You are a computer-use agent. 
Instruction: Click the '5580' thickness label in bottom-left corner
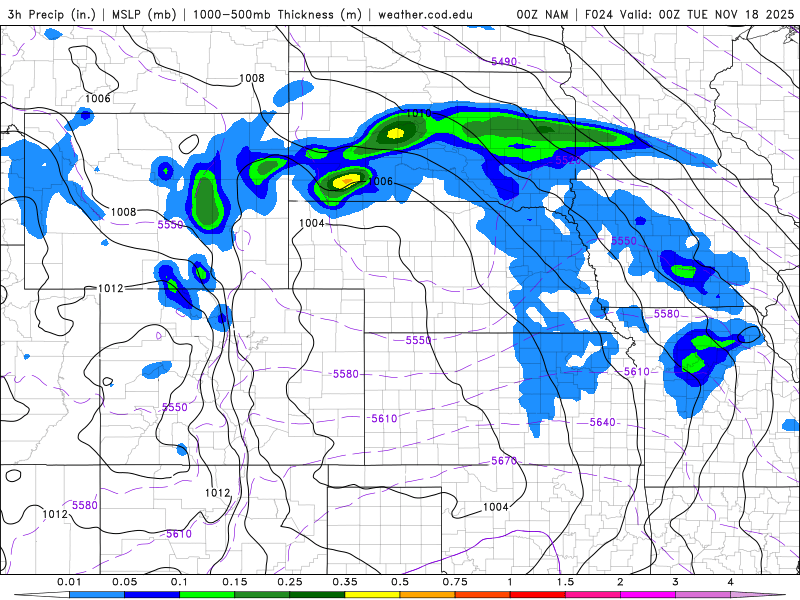(x=85, y=506)
